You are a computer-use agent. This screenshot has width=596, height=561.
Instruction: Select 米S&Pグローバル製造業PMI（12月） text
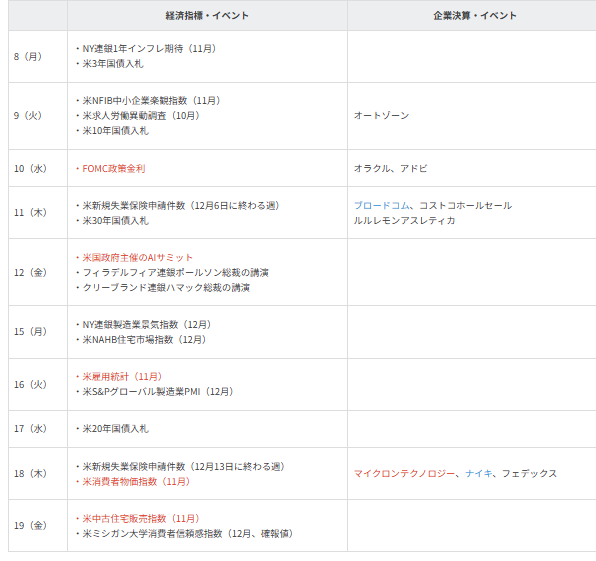coord(158,391)
